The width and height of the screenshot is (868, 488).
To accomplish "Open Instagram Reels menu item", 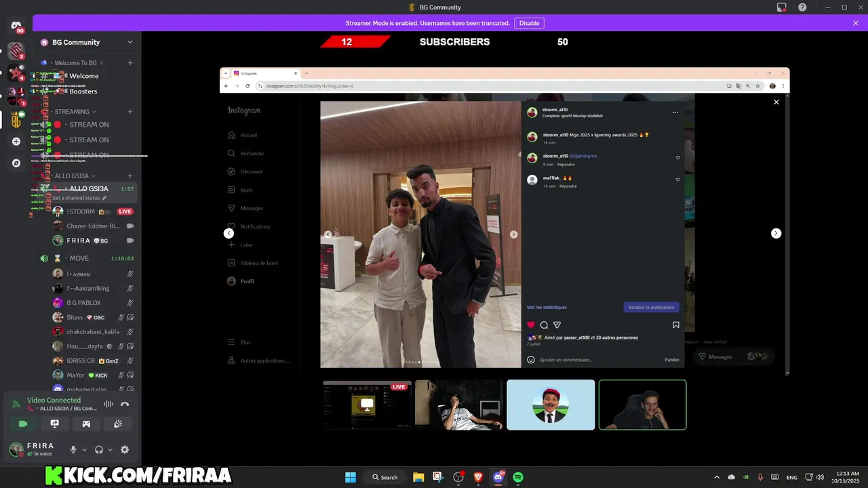I will [240, 190].
